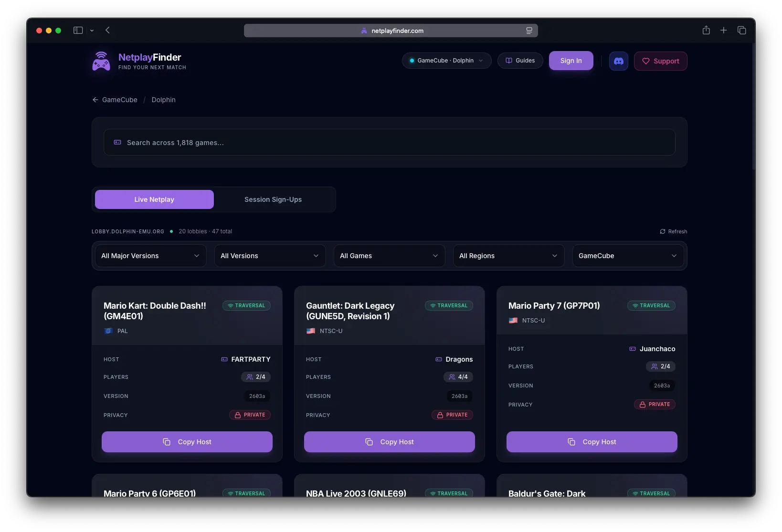Click the US flag on Gauntlet card
The width and height of the screenshot is (782, 532).
tap(311, 331)
